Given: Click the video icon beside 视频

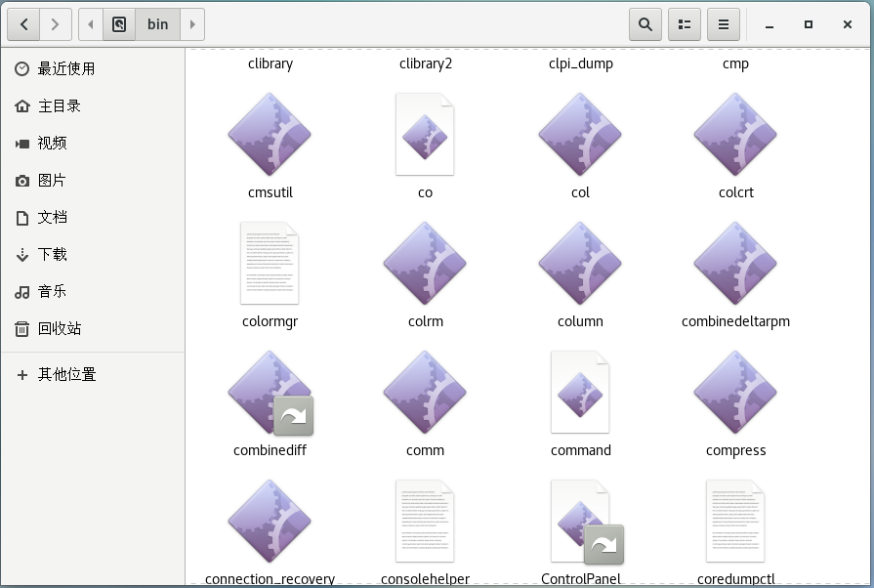Looking at the screenshot, I should point(21,144).
